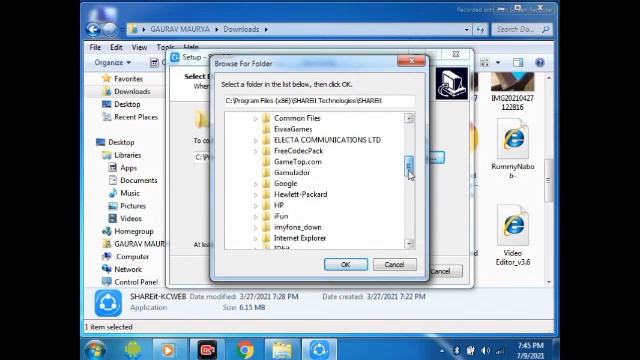
Task: Select the Google folder icon
Action: (x=266, y=183)
